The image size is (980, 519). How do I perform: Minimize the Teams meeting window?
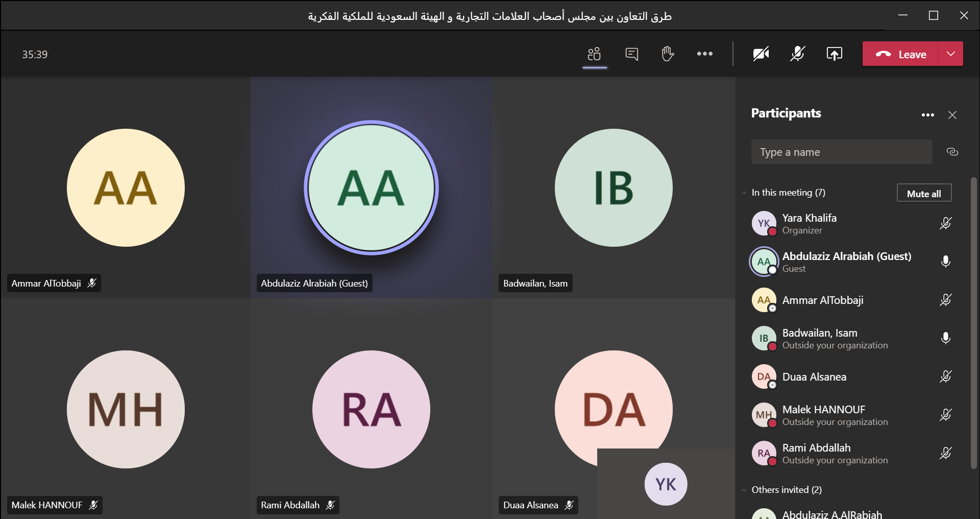click(903, 15)
